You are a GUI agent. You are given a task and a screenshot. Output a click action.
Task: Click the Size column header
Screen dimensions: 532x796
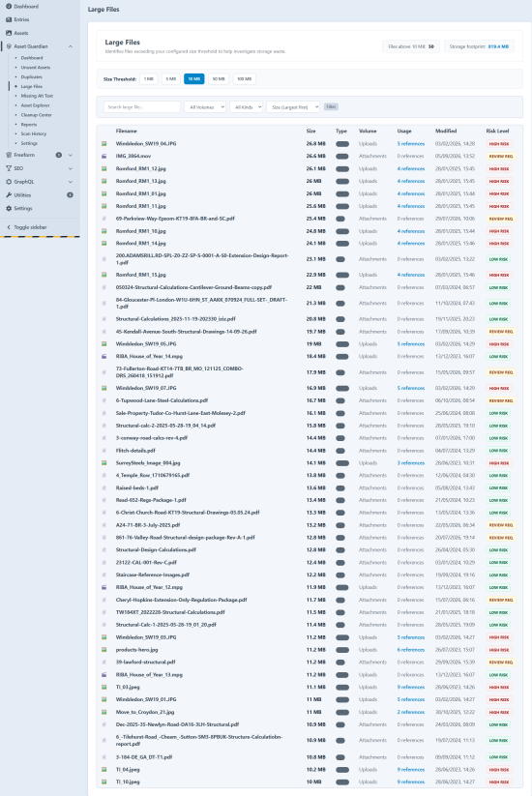point(310,131)
